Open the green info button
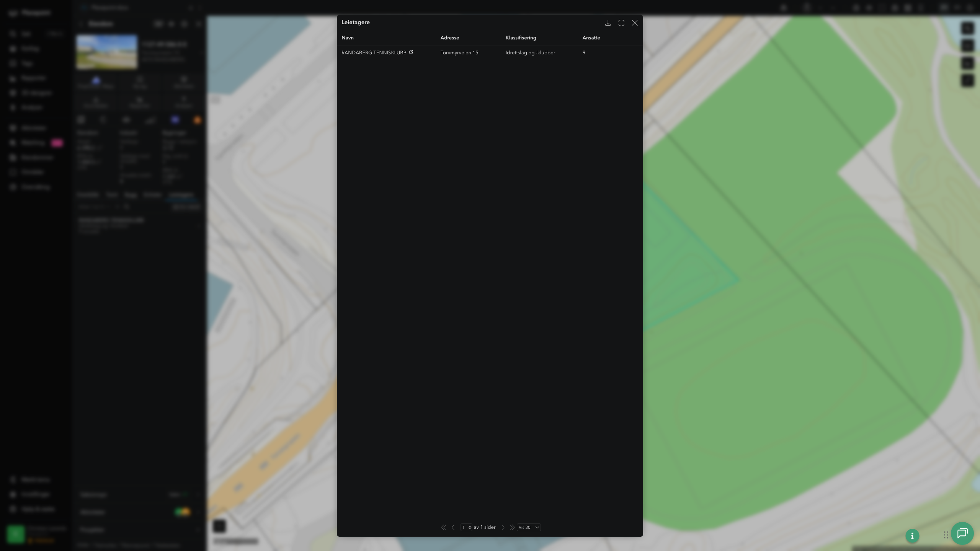This screenshot has height=551, width=980. [x=912, y=536]
